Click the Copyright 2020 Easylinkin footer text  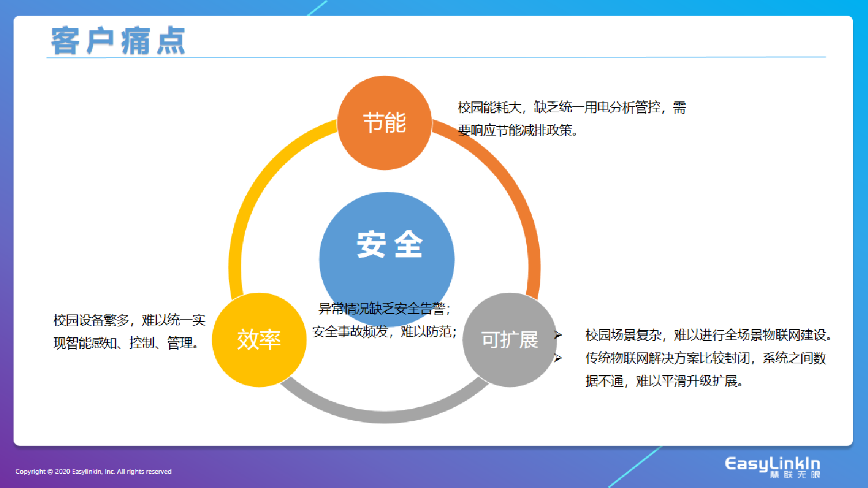93,472
